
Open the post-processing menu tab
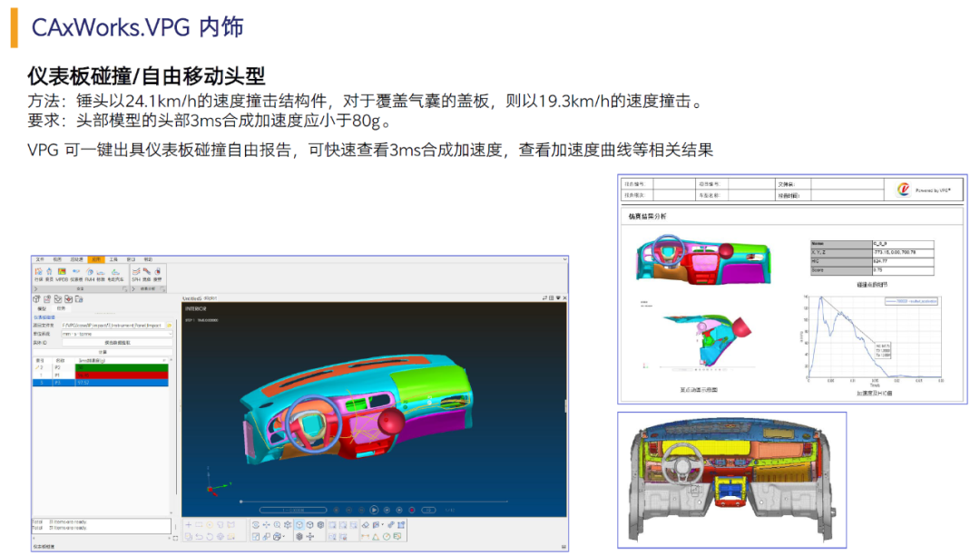[x=76, y=259]
